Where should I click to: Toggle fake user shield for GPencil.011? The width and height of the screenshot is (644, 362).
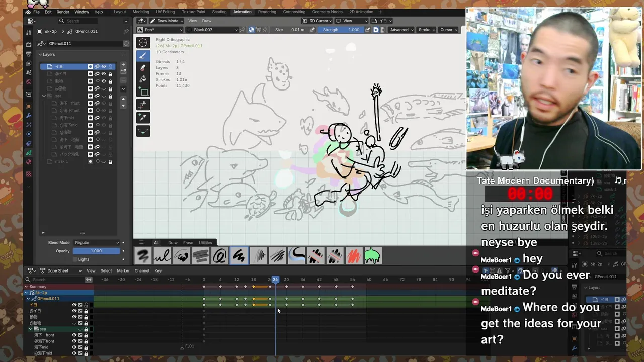click(126, 43)
